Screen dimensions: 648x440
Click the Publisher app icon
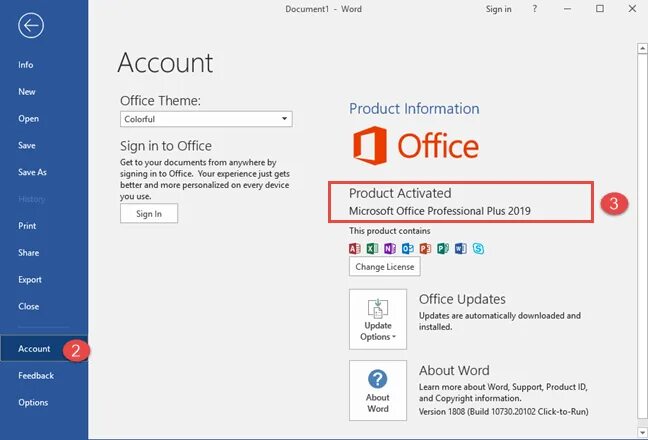coord(443,248)
